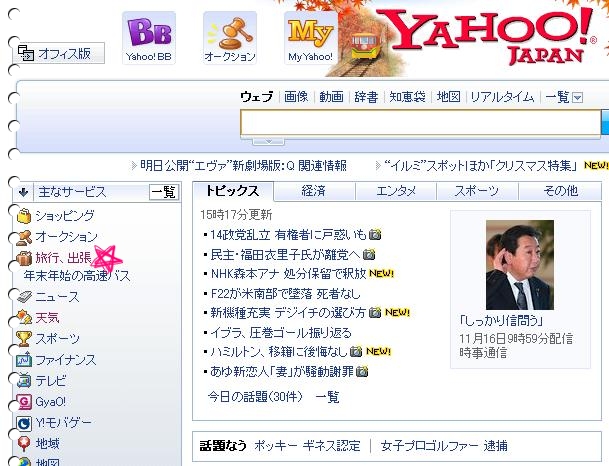609x466 pixels.
Task: Open the 「しっかり信問う」 caption link
Action: [x=501, y=321]
